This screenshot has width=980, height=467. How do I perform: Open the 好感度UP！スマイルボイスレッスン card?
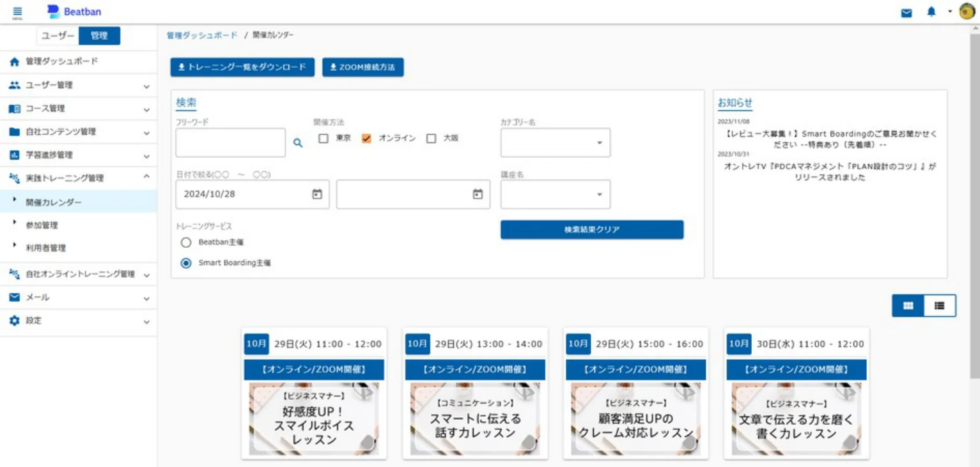click(x=314, y=393)
